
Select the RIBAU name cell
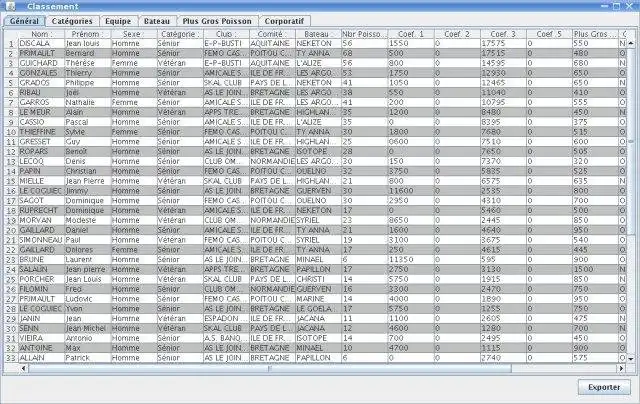[x=41, y=92]
